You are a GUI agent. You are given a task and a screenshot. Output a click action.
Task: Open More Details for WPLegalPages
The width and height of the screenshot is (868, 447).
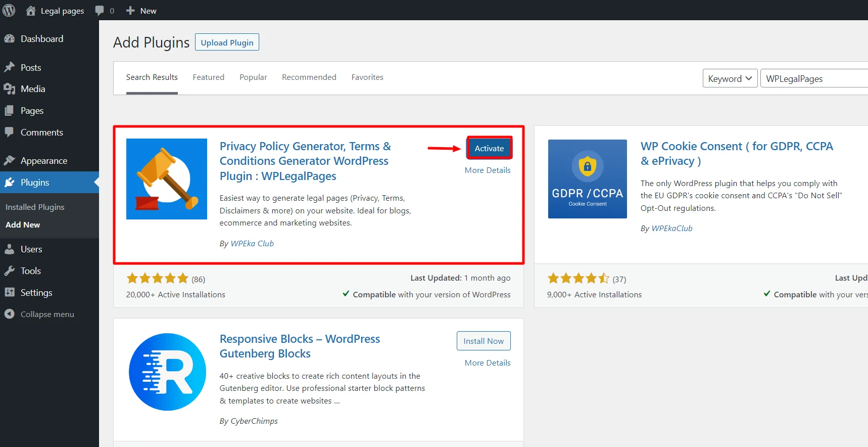(487, 170)
